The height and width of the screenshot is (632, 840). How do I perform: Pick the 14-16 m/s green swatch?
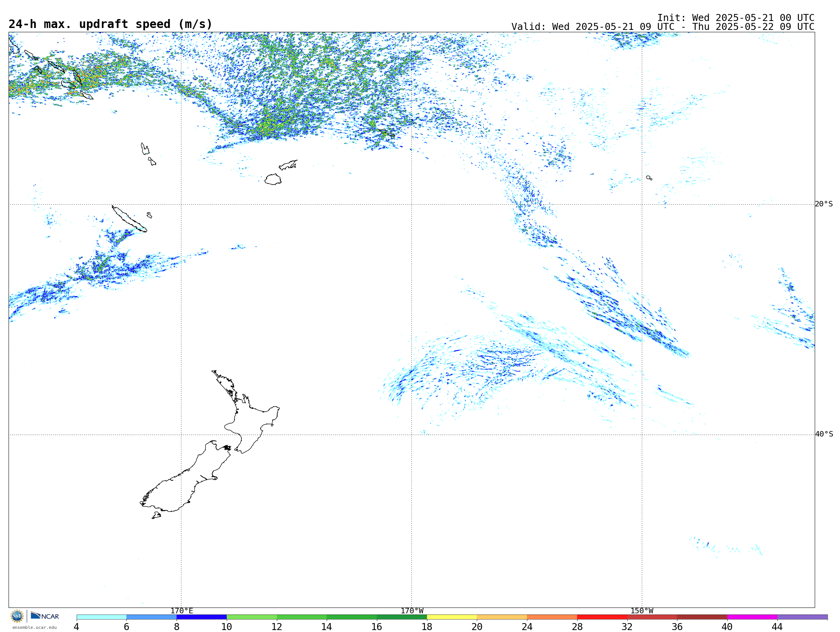352,617
